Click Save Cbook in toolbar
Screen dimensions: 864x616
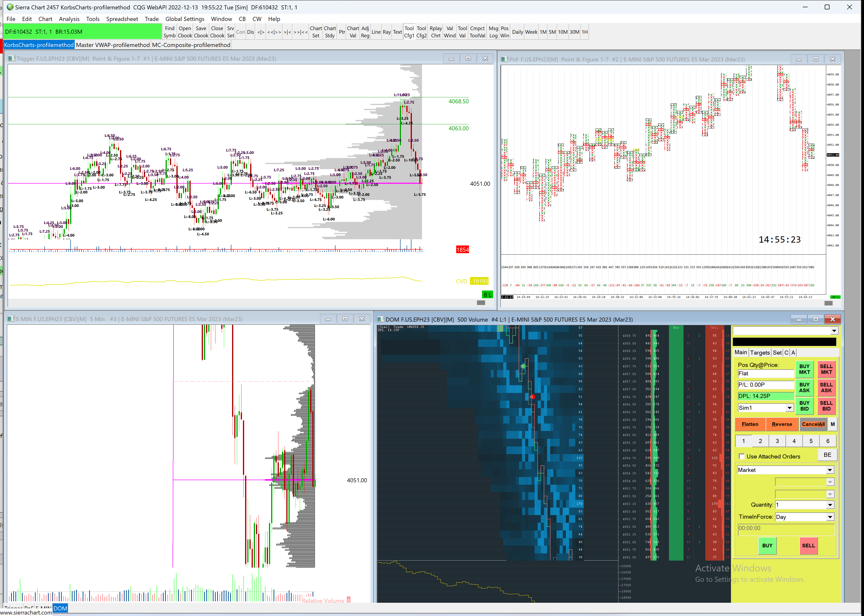pyautogui.click(x=201, y=32)
